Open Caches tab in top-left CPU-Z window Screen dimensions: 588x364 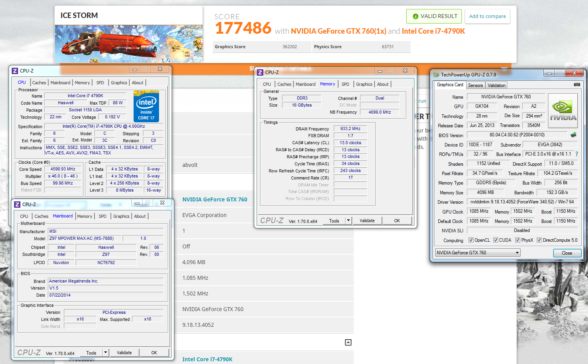39,83
